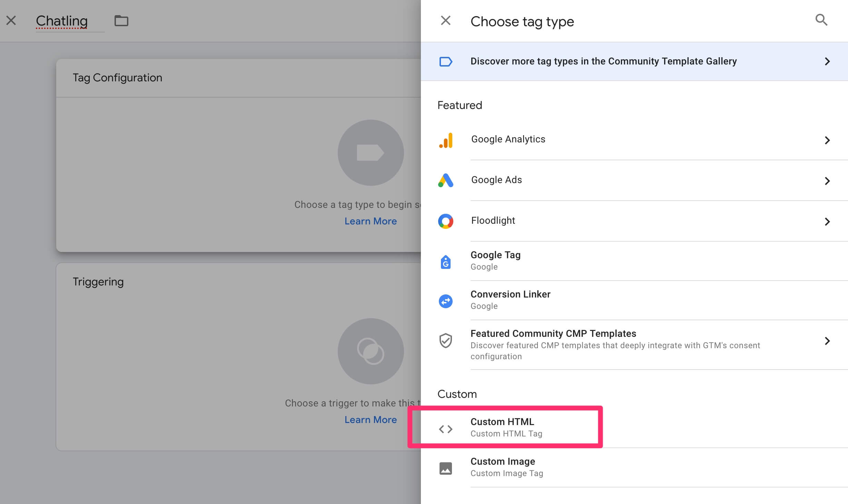Open Learn More under Triggering
Screen dimensions: 848x504
click(371, 420)
